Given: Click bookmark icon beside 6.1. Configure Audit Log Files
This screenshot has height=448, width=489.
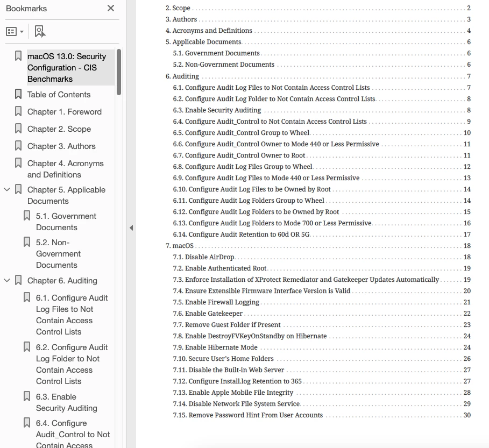Looking at the screenshot, I should [x=27, y=297].
